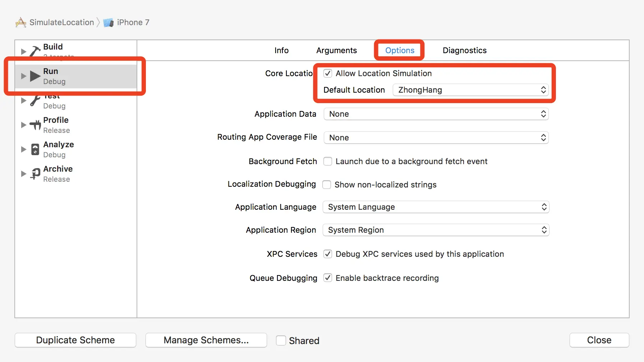This screenshot has height=362, width=644.
Task: Open the Diagnostics tab
Action: 464,50
